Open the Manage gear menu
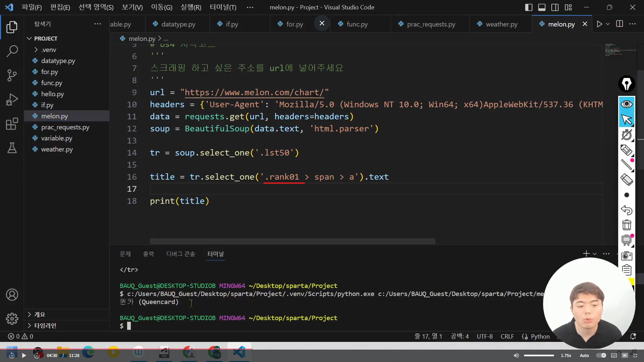644x362 pixels. [x=12, y=319]
